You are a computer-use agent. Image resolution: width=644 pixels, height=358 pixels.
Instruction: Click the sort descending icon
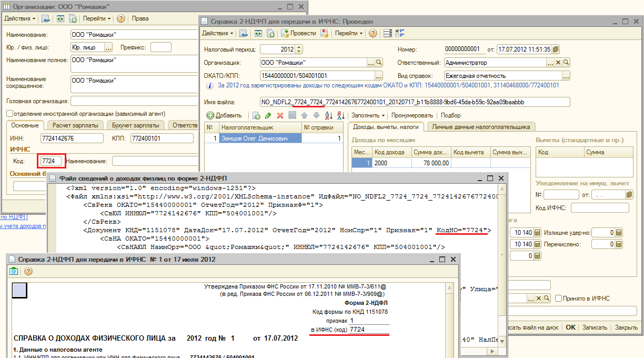[340, 115]
